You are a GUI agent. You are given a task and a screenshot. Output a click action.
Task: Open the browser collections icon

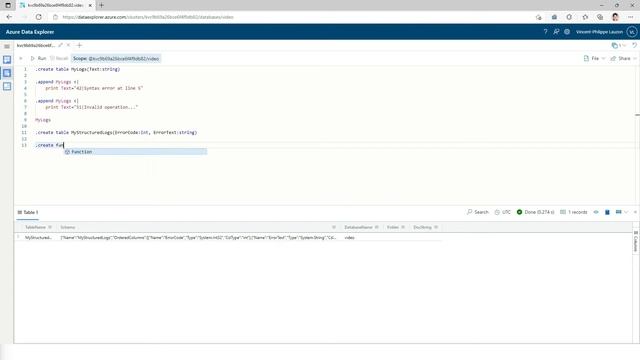coord(600,17)
